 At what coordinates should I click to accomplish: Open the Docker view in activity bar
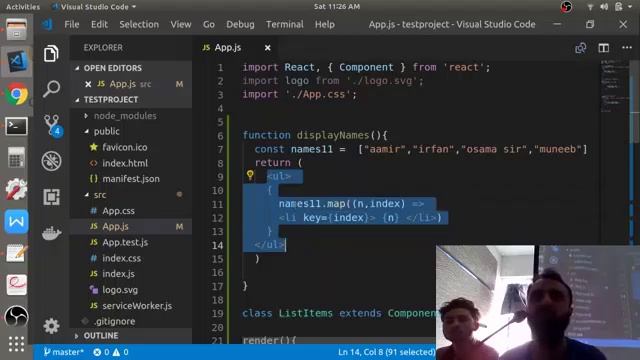tap(51, 233)
